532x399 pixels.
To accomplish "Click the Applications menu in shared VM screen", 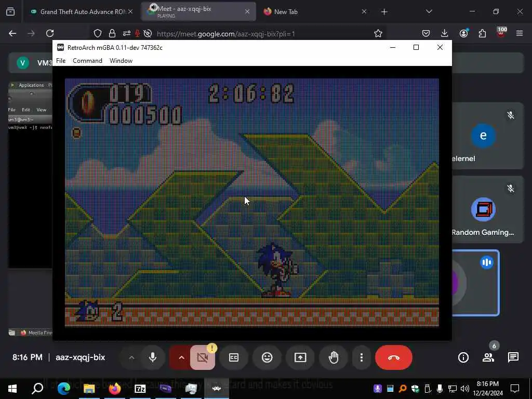I will pos(31,85).
